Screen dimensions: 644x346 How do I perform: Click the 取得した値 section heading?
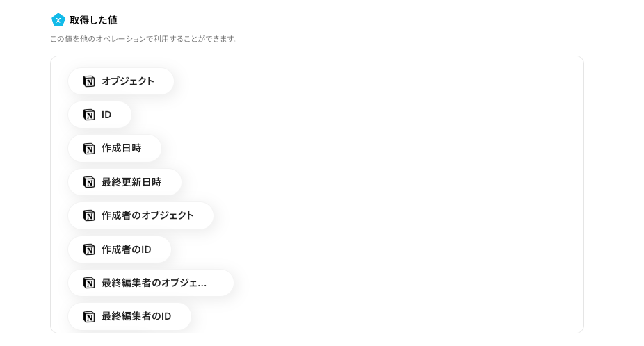point(93,20)
